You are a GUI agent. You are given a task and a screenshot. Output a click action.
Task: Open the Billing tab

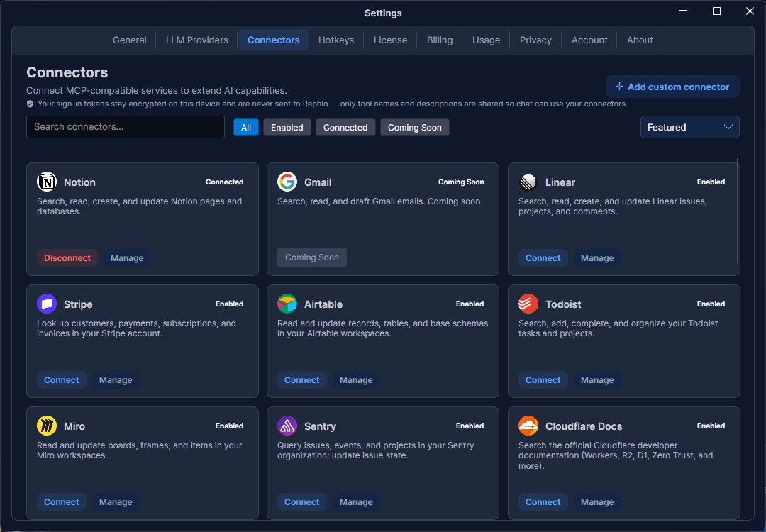pyautogui.click(x=440, y=40)
